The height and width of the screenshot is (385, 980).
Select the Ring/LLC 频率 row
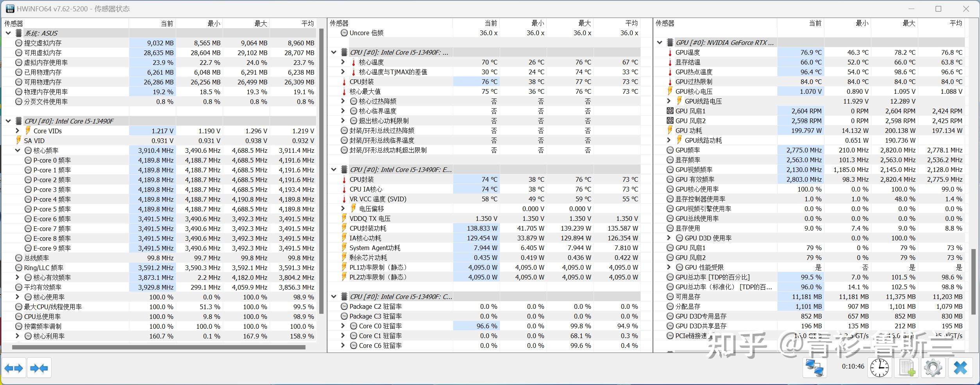(159, 268)
